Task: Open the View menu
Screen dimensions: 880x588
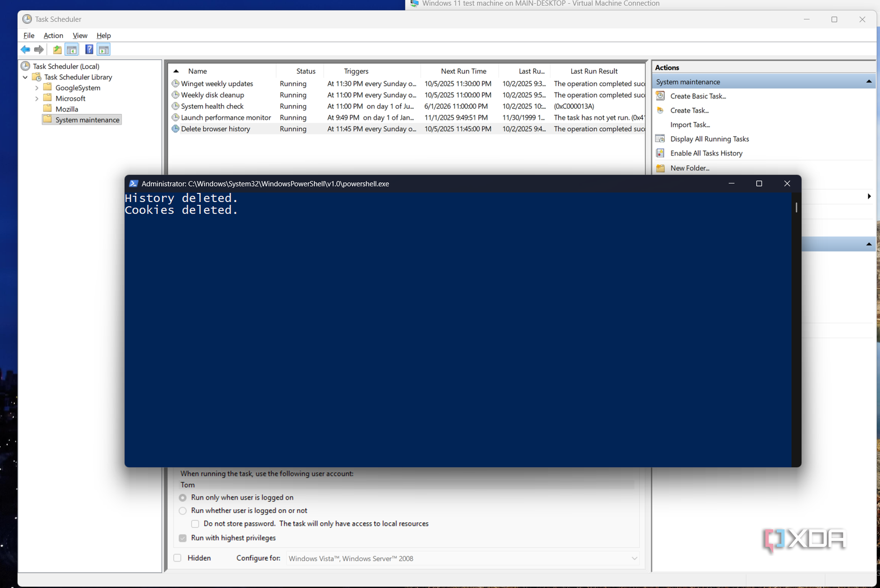Action: click(x=79, y=35)
